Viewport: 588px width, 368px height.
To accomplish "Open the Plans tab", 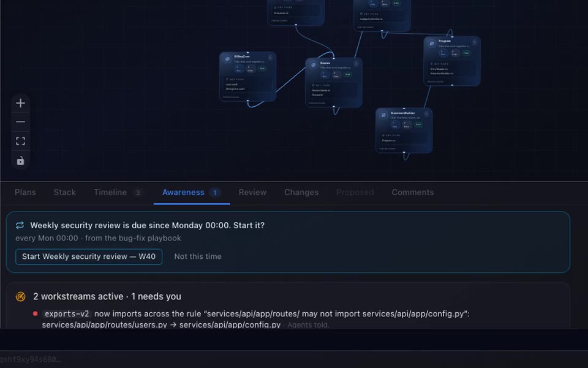I will tap(25, 192).
